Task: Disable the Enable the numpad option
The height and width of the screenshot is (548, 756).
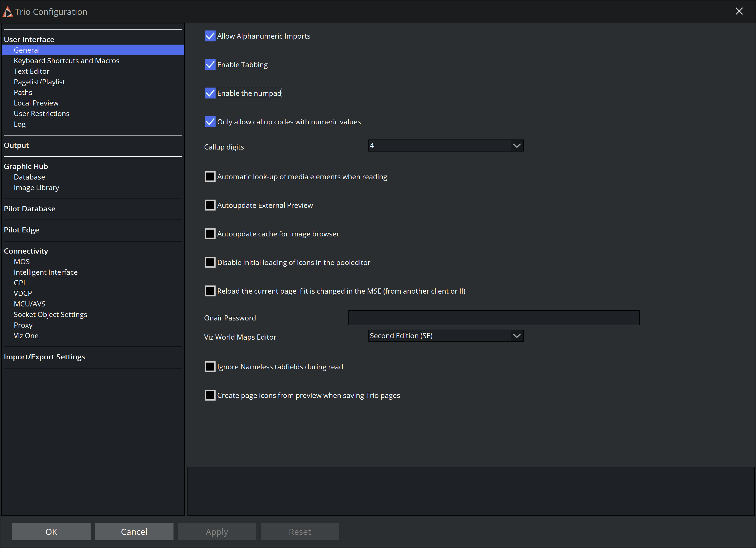Action: [210, 93]
